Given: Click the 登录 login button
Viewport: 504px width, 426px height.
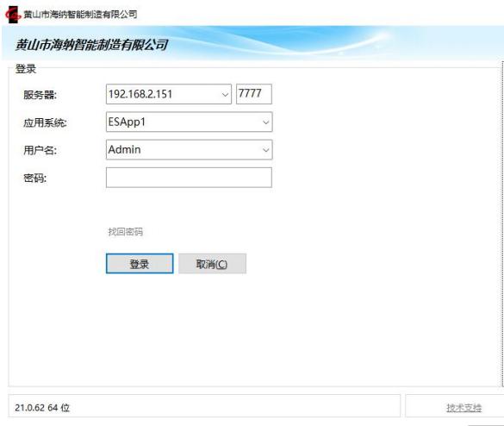Looking at the screenshot, I should coord(140,264).
